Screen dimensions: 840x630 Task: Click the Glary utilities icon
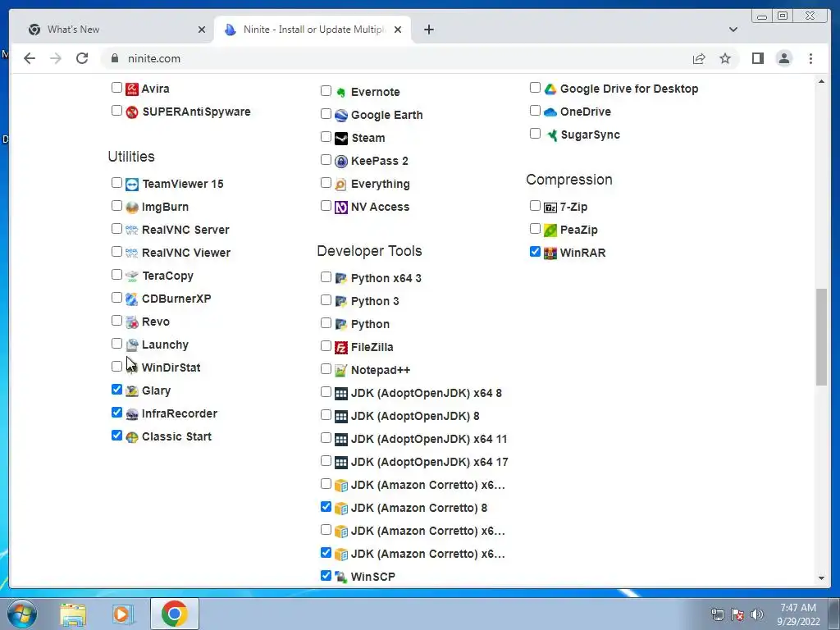[x=132, y=391]
